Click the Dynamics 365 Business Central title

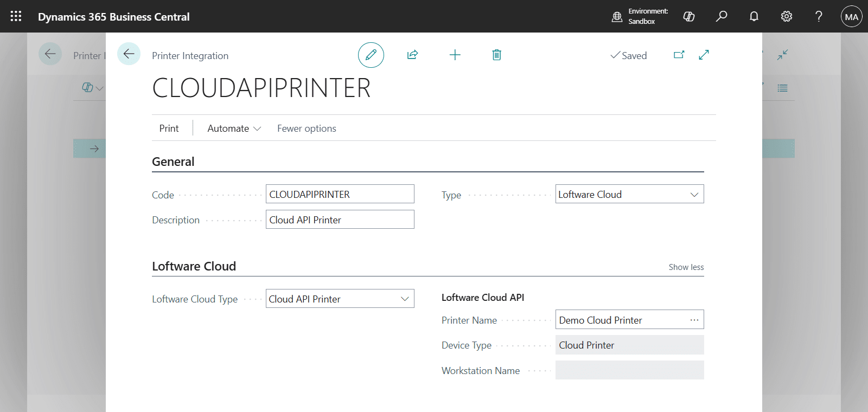point(114,17)
